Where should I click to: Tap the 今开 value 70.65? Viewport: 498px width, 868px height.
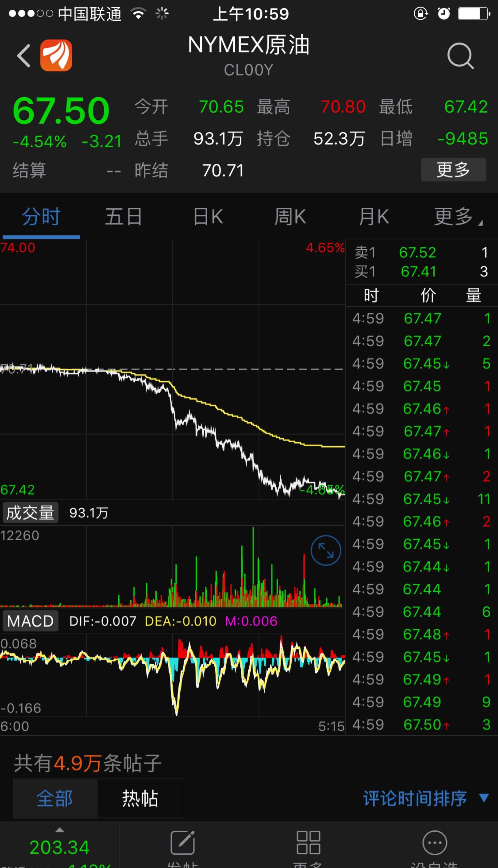[221, 107]
